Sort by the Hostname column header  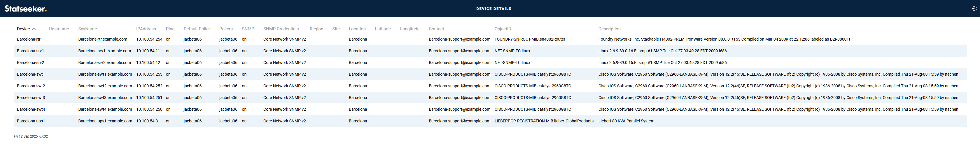click(x=59, y=29)
